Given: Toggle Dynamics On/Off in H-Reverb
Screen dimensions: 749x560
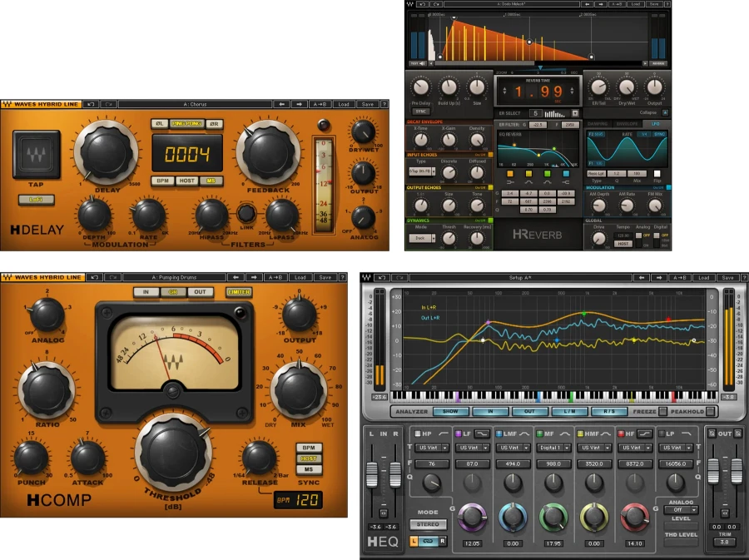Looking at the screenshot, I should pos(490,221).
